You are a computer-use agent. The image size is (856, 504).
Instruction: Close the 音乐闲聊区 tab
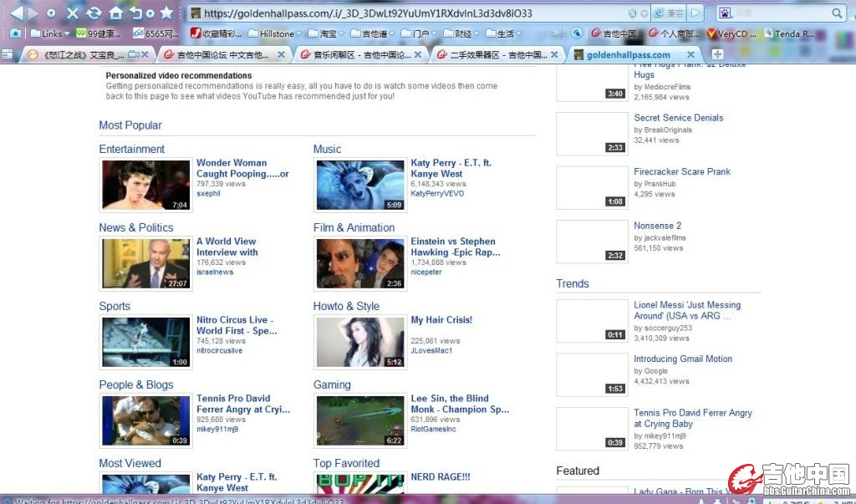[x=418, y=54]
